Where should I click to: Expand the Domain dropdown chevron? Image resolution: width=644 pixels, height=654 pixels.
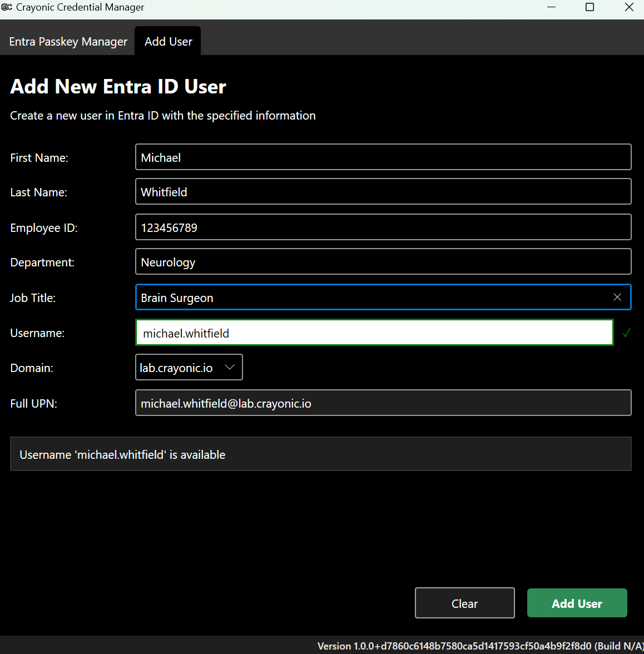pyautogui.click(x=229, y=368)
